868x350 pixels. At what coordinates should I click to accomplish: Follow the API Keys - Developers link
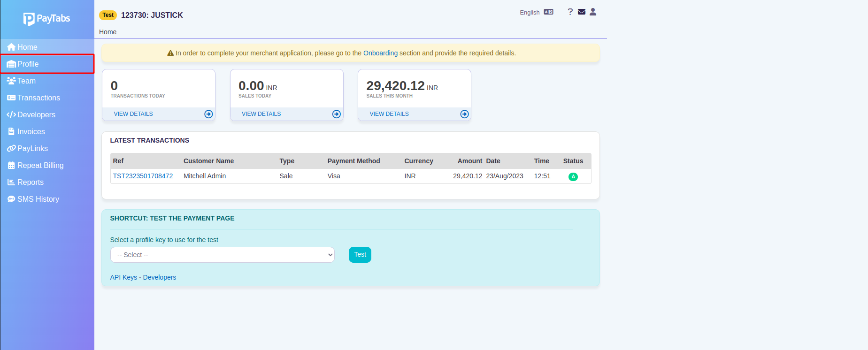(x=143, y=277)
